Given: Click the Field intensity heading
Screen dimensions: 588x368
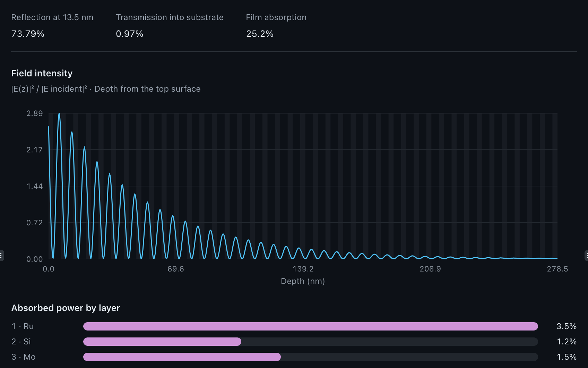Looking at the screenshot, I should (x=42, y=73).
